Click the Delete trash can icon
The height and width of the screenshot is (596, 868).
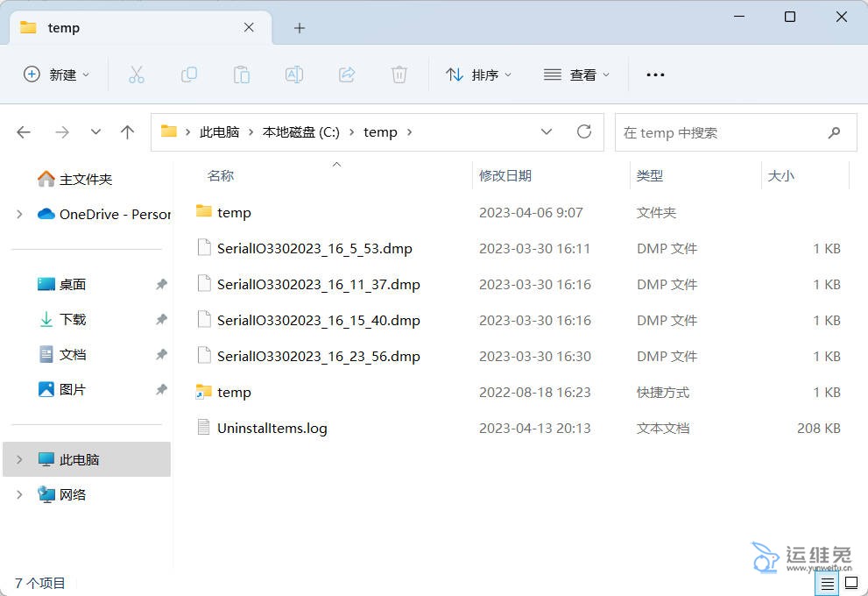(x=399, y=74)
